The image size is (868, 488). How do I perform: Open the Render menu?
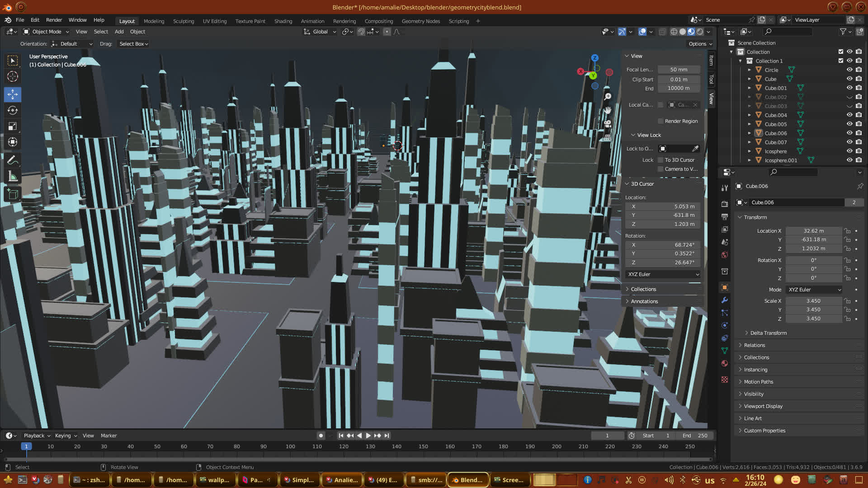[x=54, y=20]
